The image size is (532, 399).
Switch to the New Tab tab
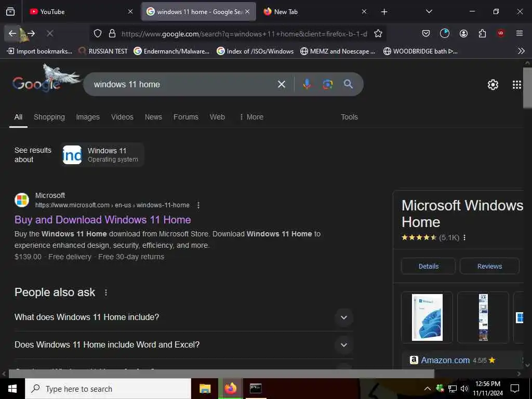click(x=315, y=12)
